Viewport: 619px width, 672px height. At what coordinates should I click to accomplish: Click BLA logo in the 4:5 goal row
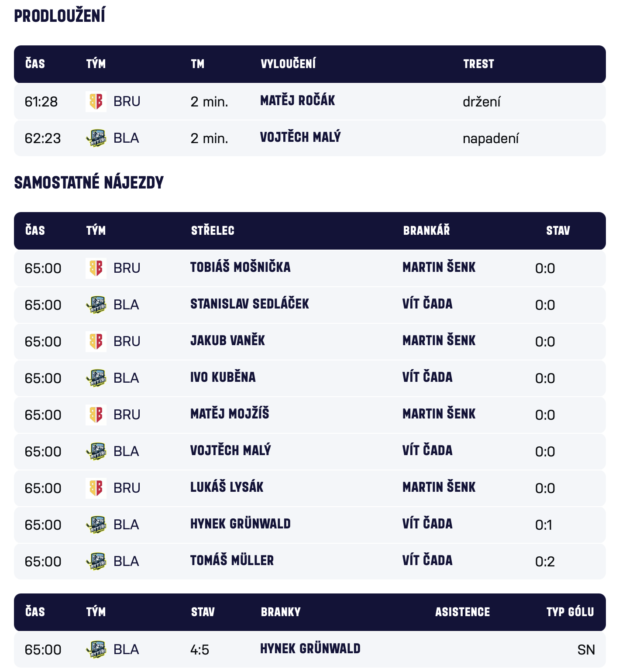(96, 650)
